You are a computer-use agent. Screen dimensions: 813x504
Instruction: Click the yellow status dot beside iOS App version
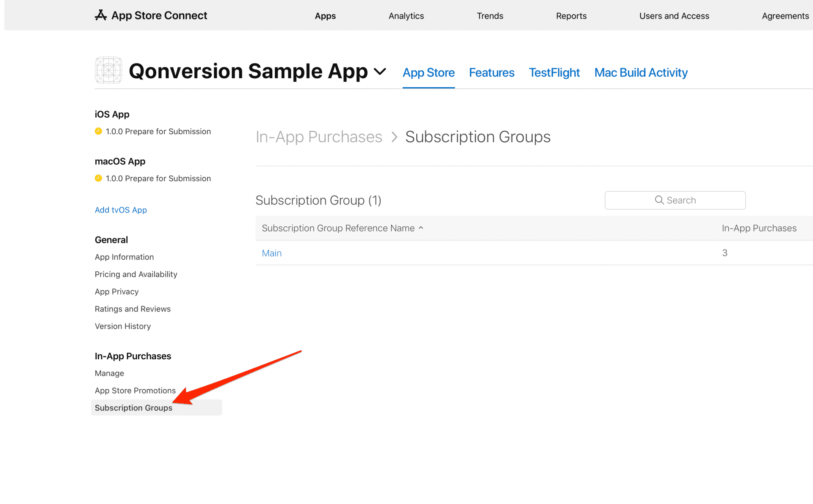tap(98, 131)
